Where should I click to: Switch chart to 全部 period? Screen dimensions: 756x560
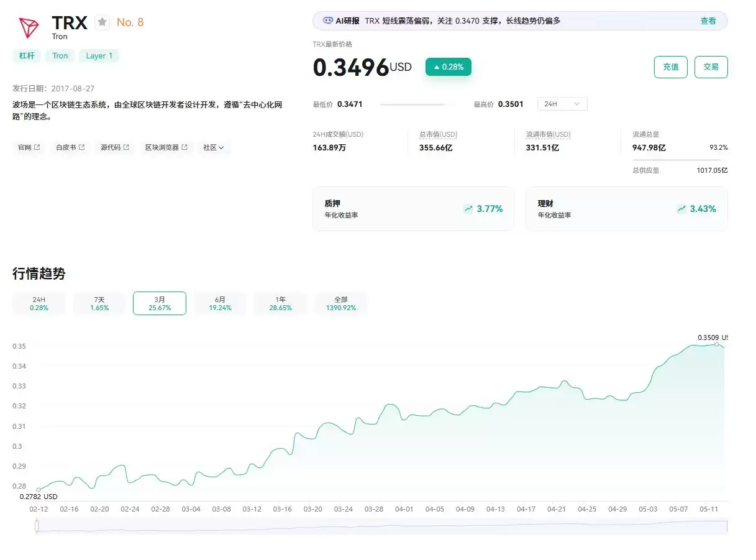[341, 303]
